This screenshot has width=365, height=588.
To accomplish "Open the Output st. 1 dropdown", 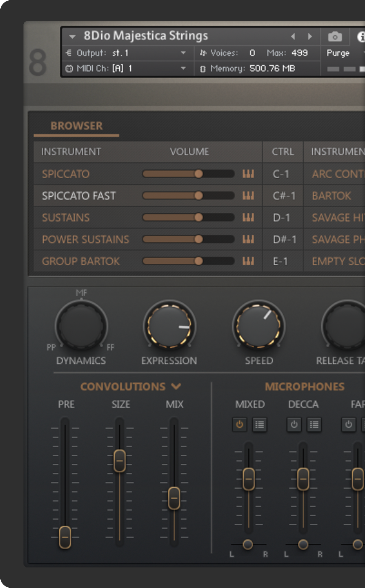I will point(183,53).
